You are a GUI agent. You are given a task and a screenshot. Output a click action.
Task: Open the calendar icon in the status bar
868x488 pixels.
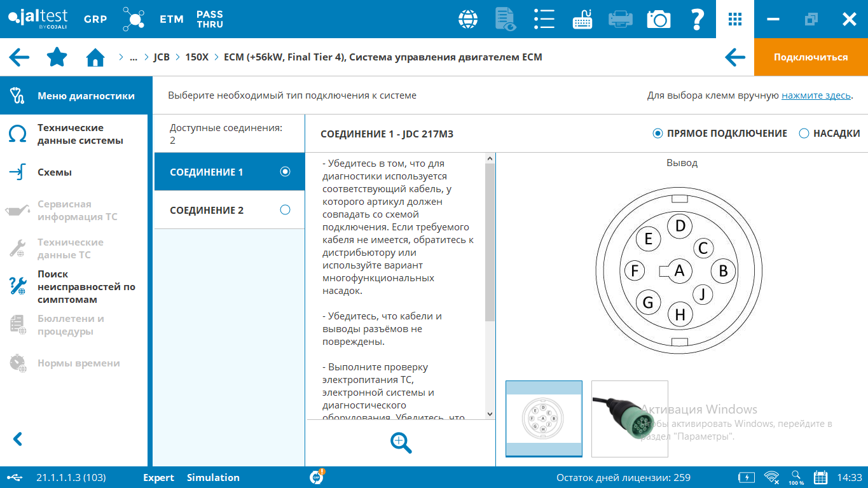(820, 477)
